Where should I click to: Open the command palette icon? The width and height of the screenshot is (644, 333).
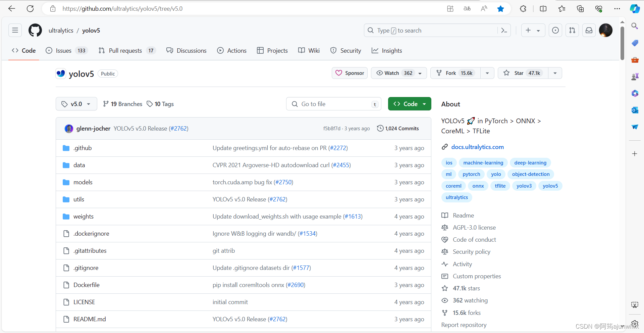[x=504, y=31]
